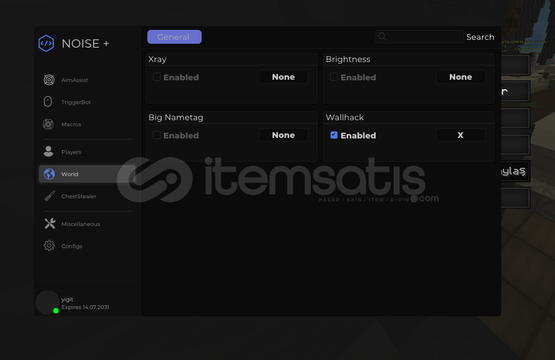Enable the Brightness checkbox

pyautogui.click(x=333, y=77)
